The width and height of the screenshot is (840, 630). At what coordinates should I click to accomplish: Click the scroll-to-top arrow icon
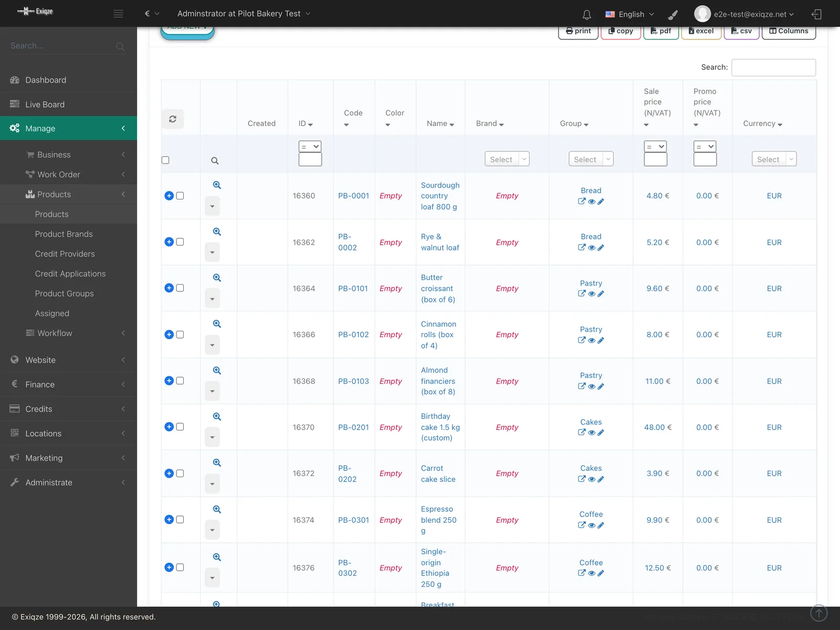click(x=819, y=613)
